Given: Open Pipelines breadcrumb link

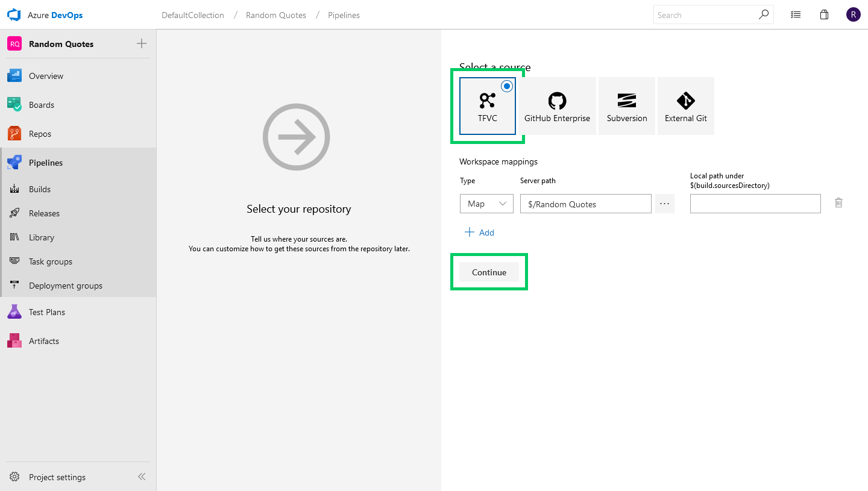Looking at the screenshot, I should pos(344,15).
